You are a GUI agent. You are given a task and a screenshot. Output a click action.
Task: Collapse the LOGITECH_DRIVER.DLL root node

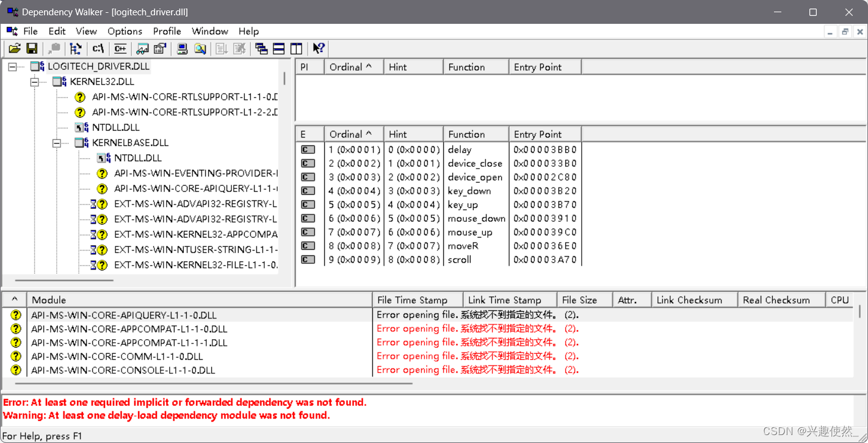pos(12,67)
